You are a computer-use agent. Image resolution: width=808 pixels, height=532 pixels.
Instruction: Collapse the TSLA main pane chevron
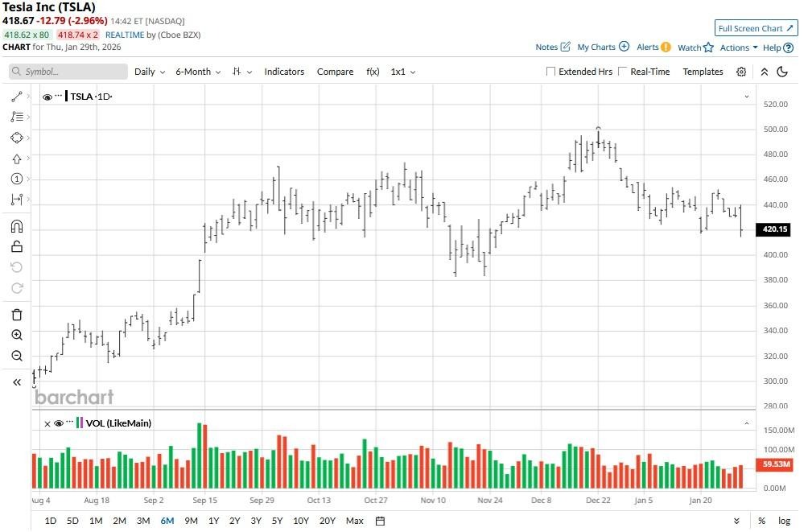pos(746,97)
